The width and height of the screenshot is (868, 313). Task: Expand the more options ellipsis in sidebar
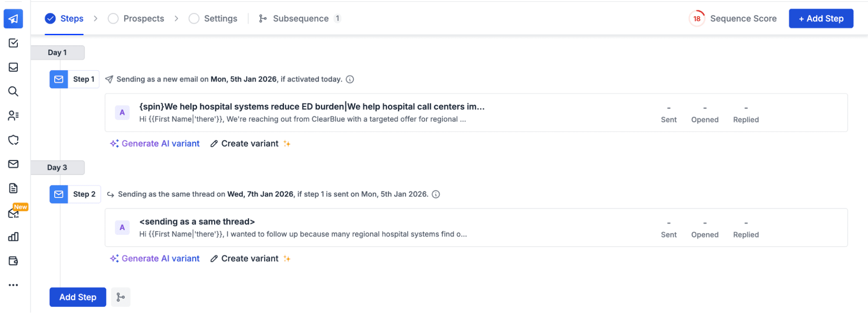coord(13,285)
